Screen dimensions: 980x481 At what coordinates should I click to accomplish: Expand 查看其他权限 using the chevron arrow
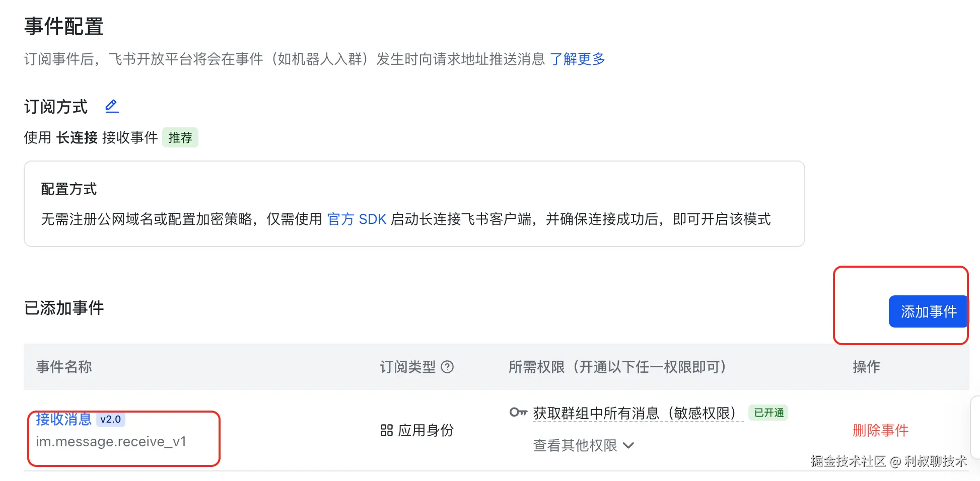[x=628, y=445]
